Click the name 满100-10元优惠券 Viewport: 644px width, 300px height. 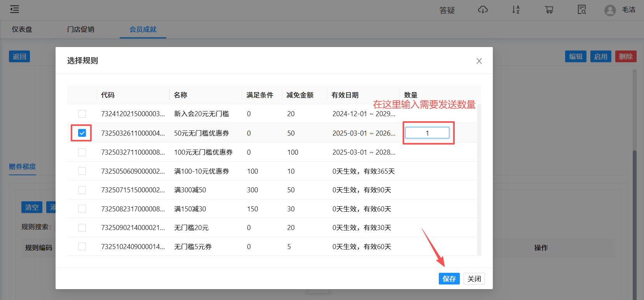coord(201,171)
